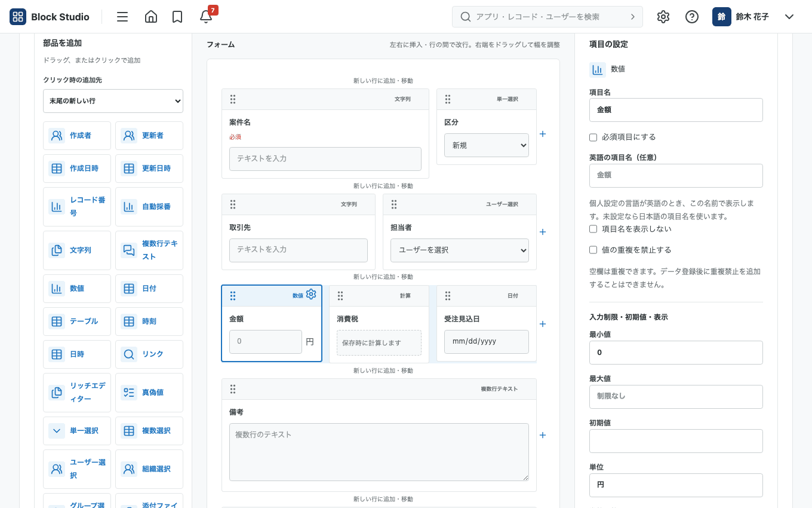Grab the drag handle of 備考 field
Image resolution: width=812 pixels, height=508 pixels.
[x=233, y=389]
